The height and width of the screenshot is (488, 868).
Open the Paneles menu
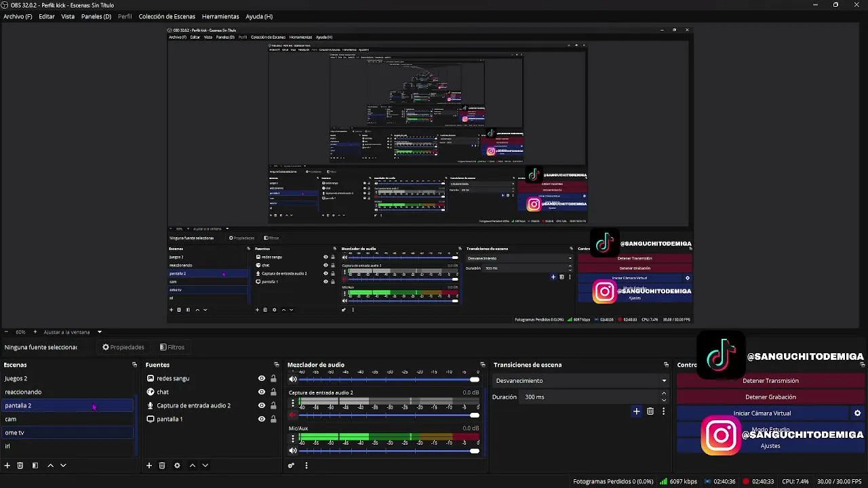pyautogui.click(x=96, y=16)
